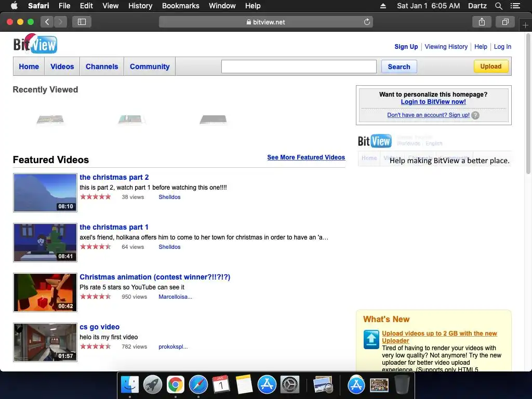
Task: Open the File menu
Action: tap(64, 6)
